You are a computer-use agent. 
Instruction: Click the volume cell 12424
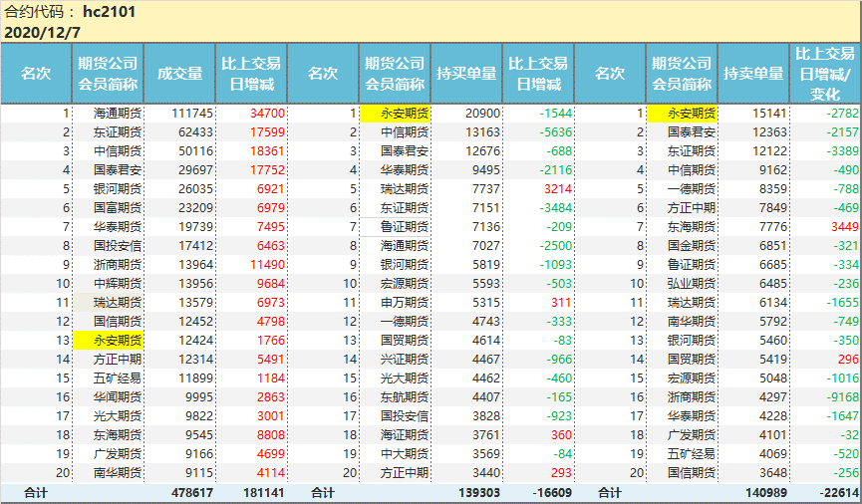point(195,341)
